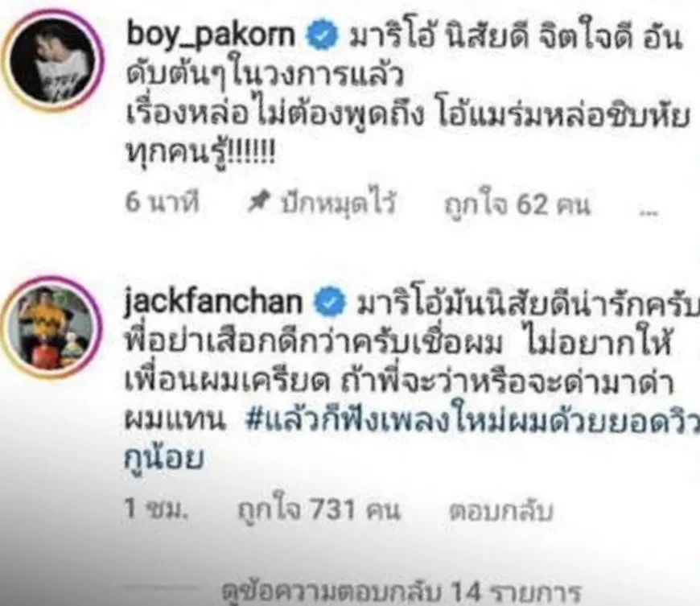This screenshot has height=606, width=700.
Task: Expand ดูข้อความตอบกลับ 14 รายการ replies
Action: (401, 592)
